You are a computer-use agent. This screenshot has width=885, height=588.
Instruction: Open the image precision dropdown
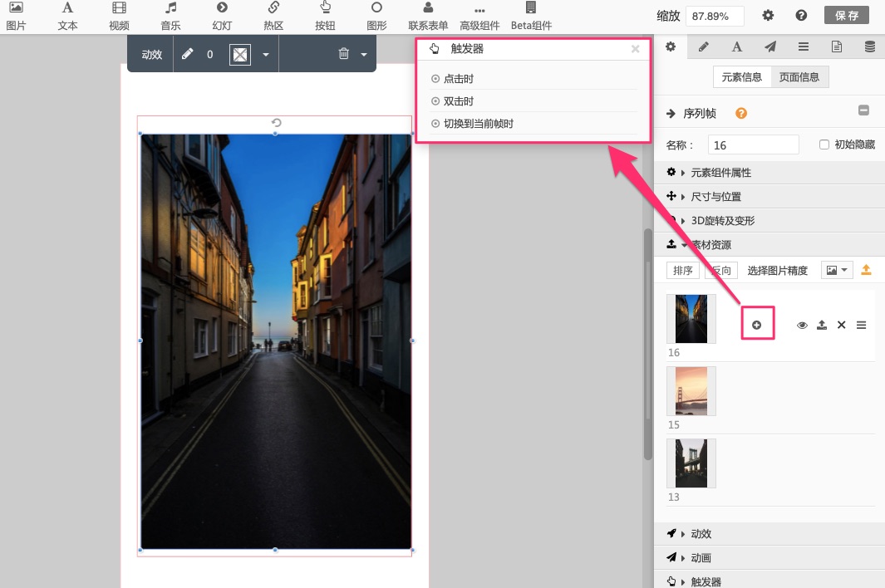(837, 270)
